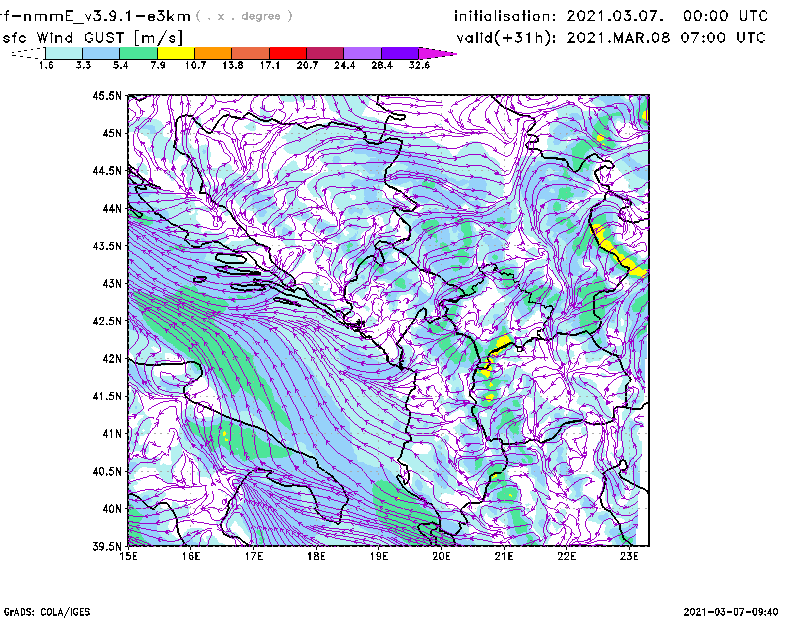The image size is (800, 618).
Task: Click the 44N latitude label
Action: click(112, 208)
